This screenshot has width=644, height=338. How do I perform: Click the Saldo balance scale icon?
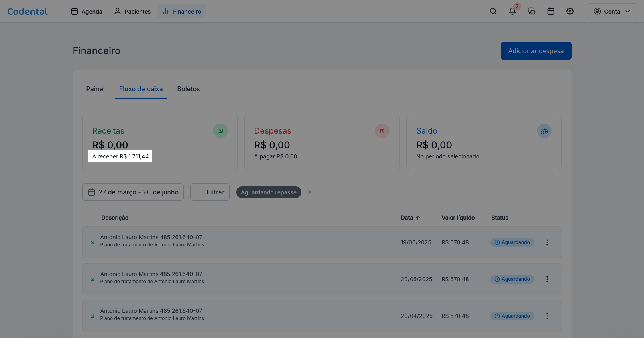click(544, 131)
